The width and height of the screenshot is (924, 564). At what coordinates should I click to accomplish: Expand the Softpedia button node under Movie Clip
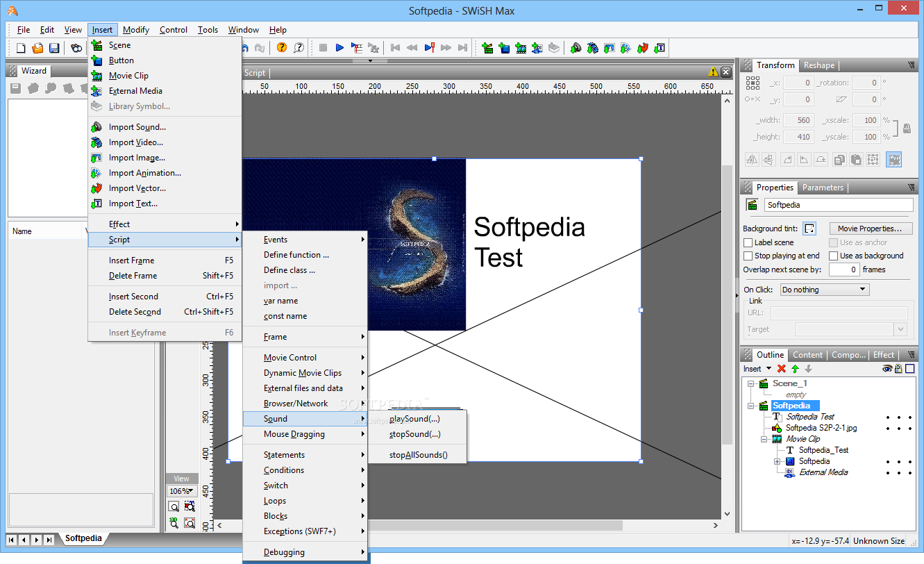pos(777,461)
